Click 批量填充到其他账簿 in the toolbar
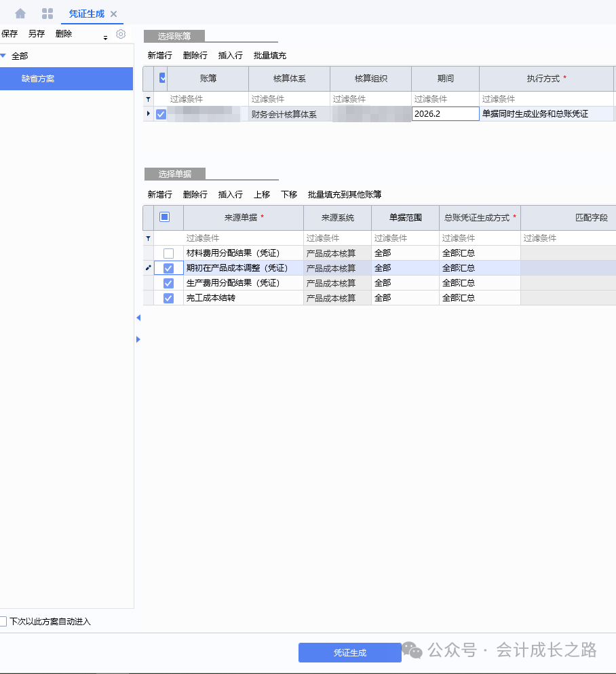Image resolution: width=616 pixels, height=674 pixels. 344,195
